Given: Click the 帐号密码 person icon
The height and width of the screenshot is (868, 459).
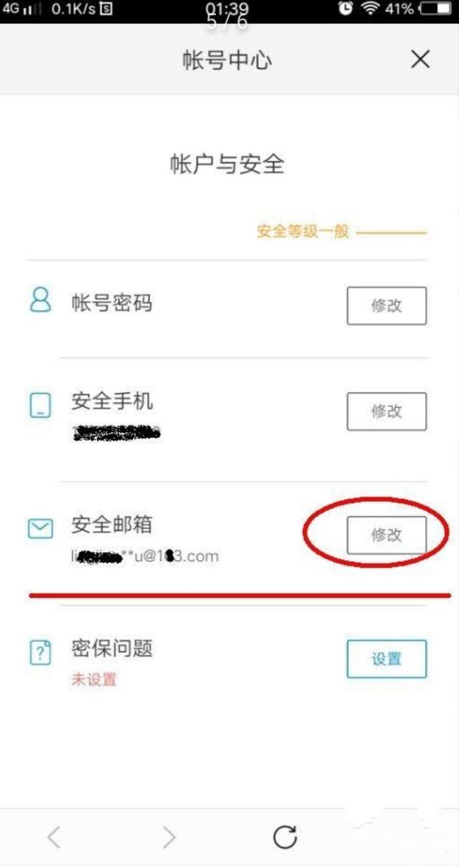Looking at the screenshot, I should 41,299.
